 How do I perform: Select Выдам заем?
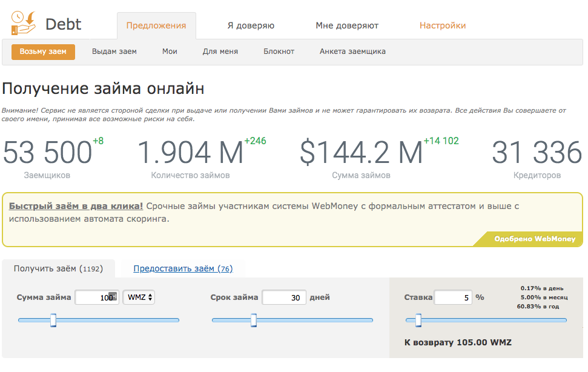click(x=114, y=52)
